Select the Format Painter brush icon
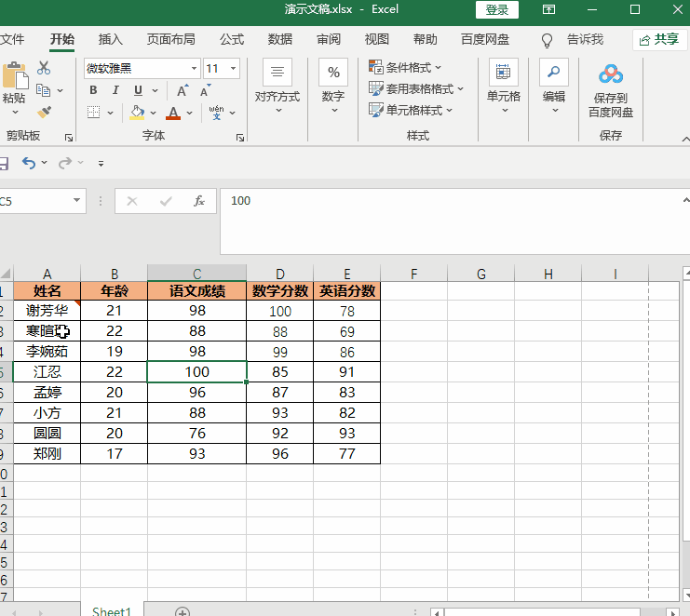Screen dimensions: 690x616 [44, 112]
